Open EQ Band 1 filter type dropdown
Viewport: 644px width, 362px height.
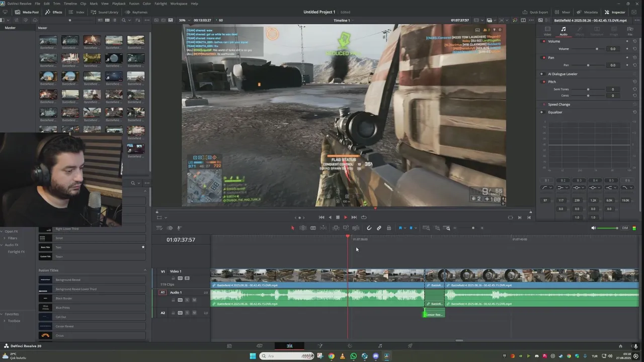[x=547, y=188]
